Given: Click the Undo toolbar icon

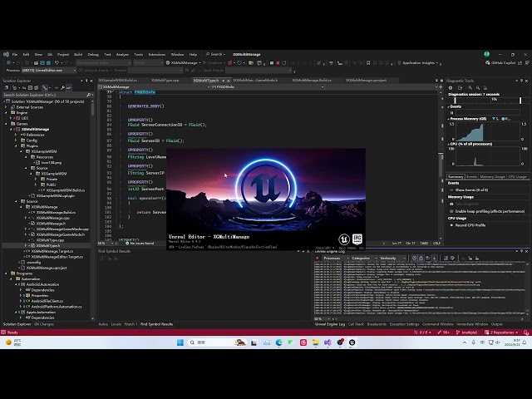Looking at the screenshot, I should click(57, 63).
